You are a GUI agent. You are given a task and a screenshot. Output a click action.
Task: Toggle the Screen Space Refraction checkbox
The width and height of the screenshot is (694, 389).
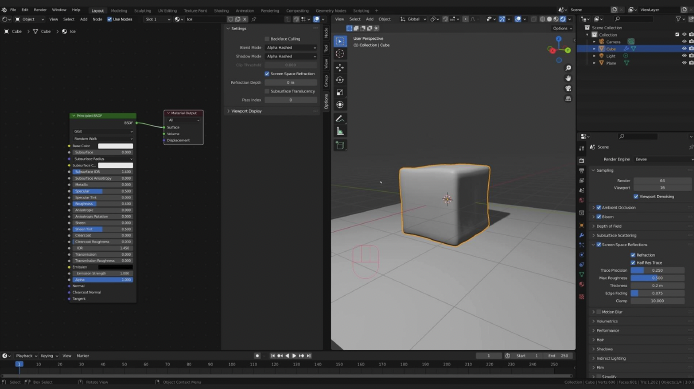[267, 74]
